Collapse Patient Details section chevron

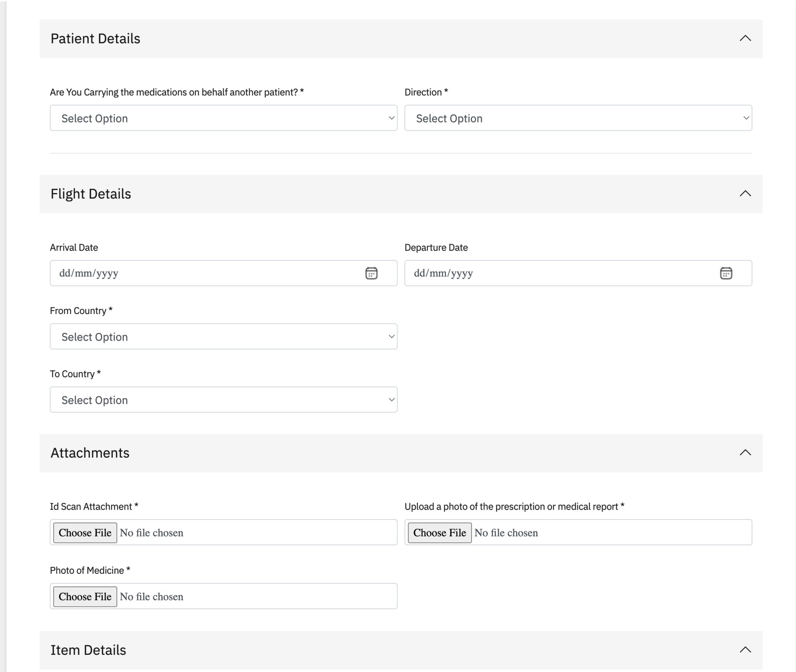coord(745,38)
